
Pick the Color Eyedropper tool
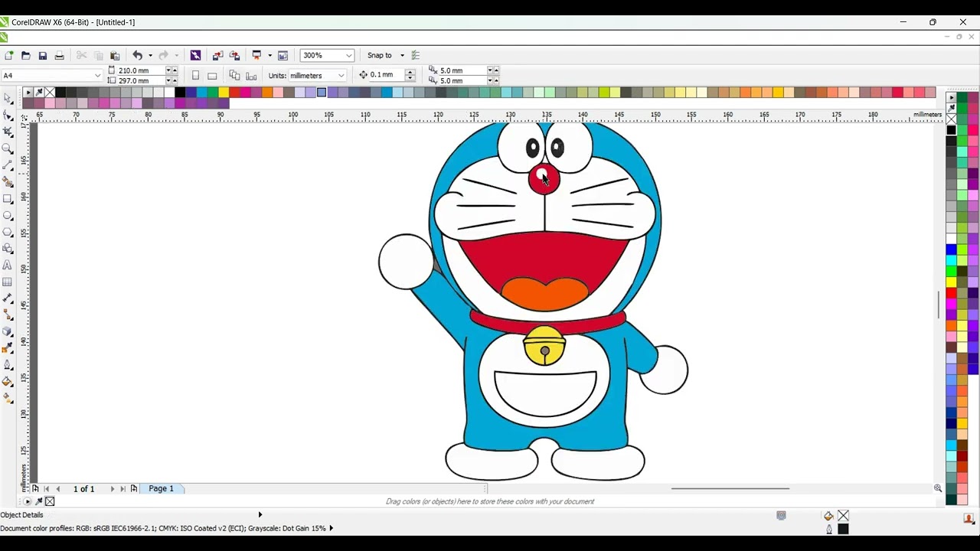tap(8, 348)
